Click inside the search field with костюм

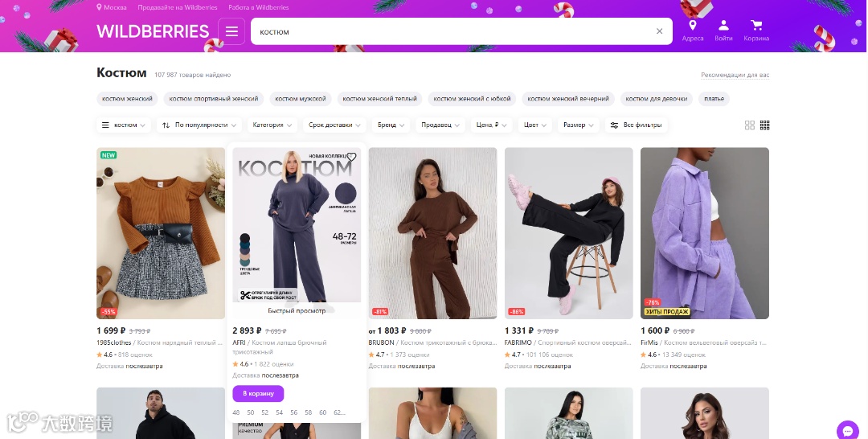point(454,31)
